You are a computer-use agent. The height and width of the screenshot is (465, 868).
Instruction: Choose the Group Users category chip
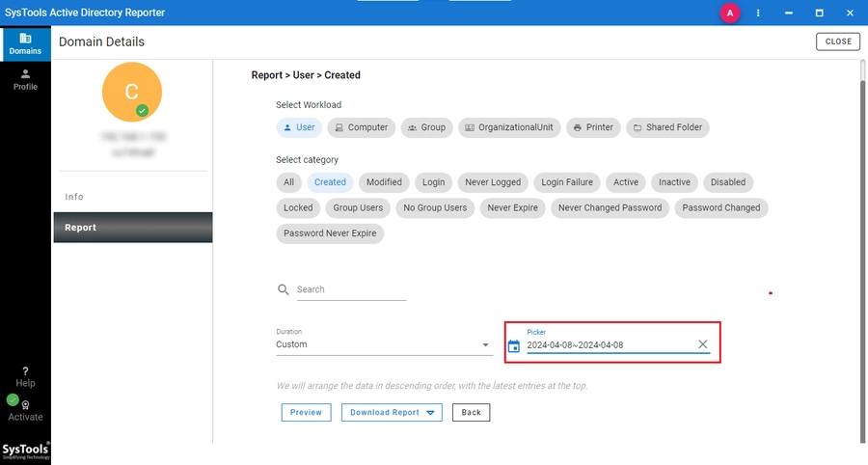pyautogui.click(x=358, y=208)
